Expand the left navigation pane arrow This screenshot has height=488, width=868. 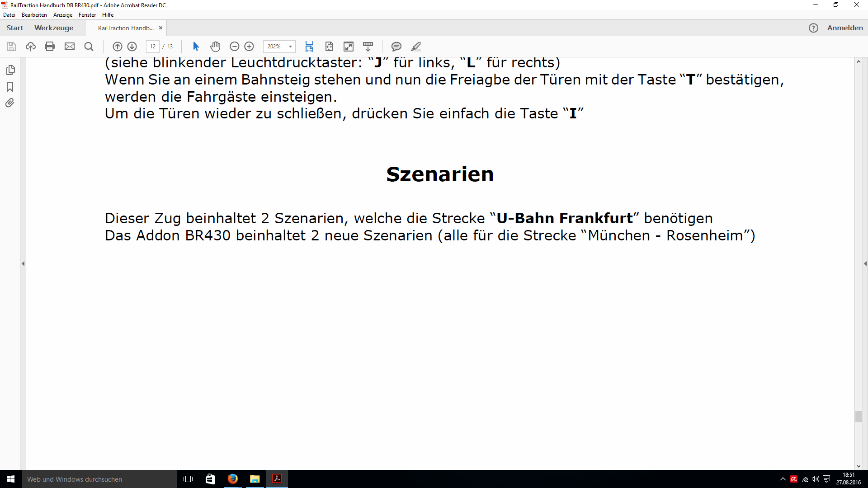(23, 263)
